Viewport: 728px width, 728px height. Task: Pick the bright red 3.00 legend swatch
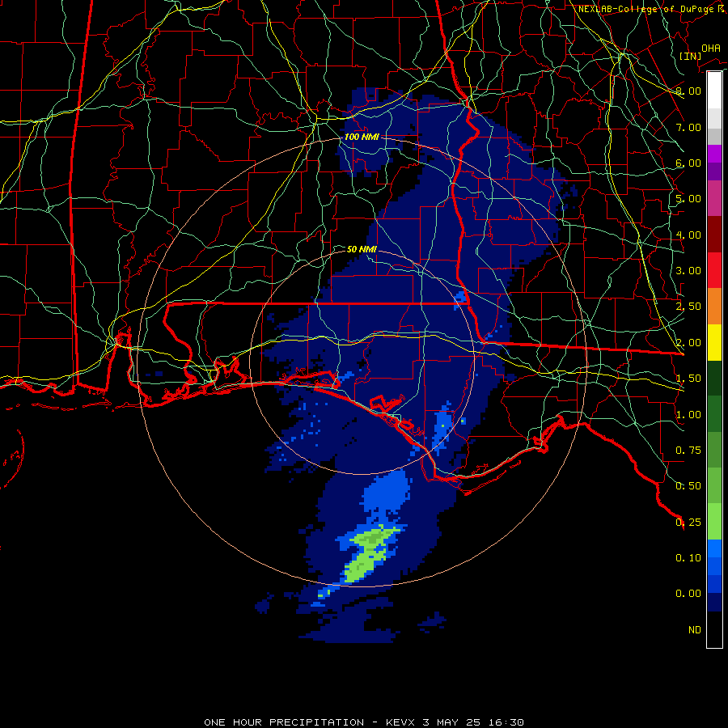click(x=714, y=271)
